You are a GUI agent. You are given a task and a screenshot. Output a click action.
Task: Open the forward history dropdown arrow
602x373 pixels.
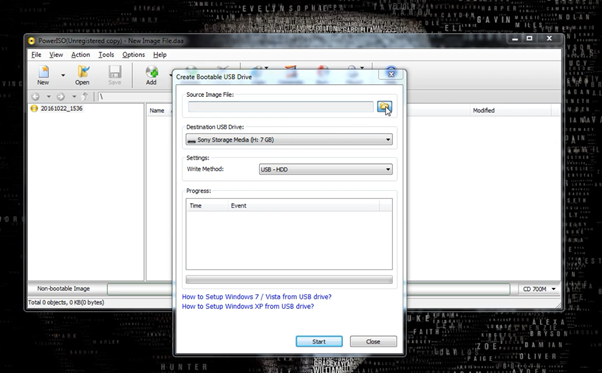(74, 96)
